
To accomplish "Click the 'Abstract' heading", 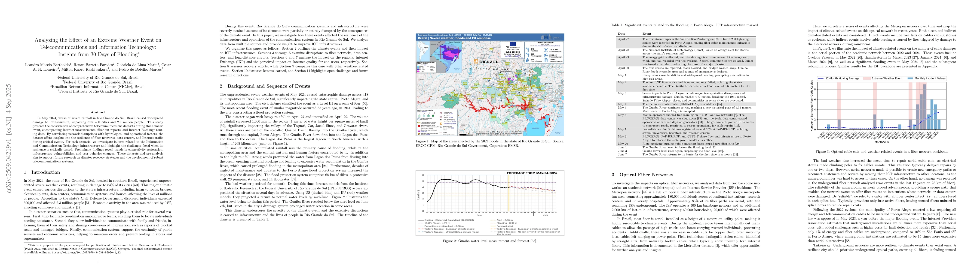I will tap(98, 112).
